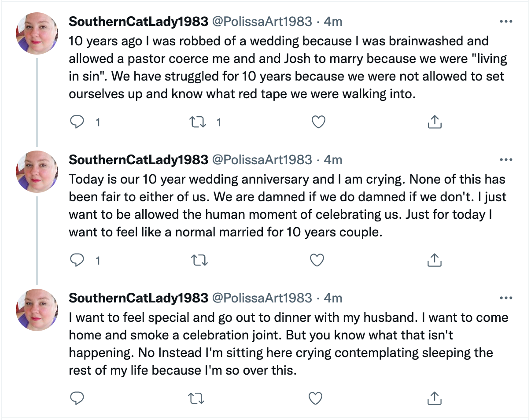Retweet the last tweet about celebration
Viewport: 531px width, 420px height.
point(196,398)
